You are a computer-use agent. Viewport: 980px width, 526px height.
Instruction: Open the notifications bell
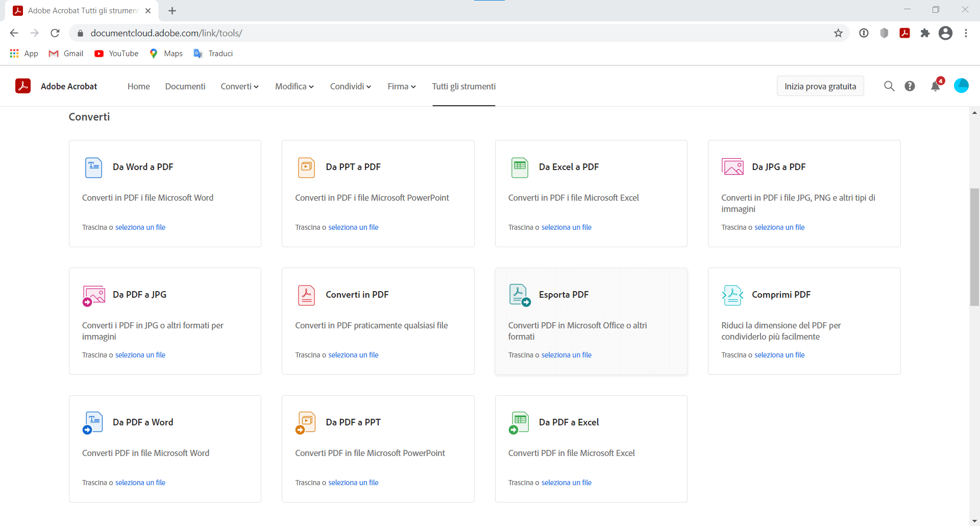pos(935,86)
